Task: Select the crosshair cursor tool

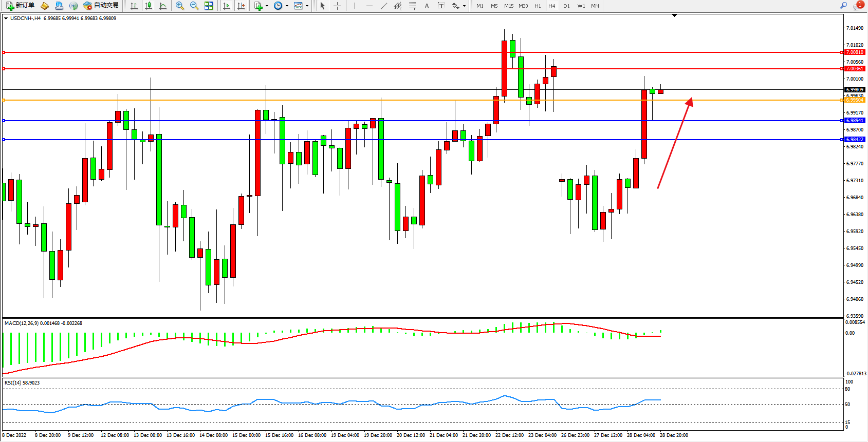Action: [338, 6]
